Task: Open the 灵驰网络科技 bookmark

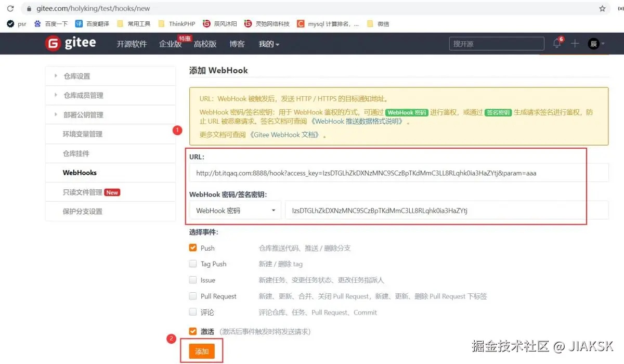Action: click(x=267, y=24)
